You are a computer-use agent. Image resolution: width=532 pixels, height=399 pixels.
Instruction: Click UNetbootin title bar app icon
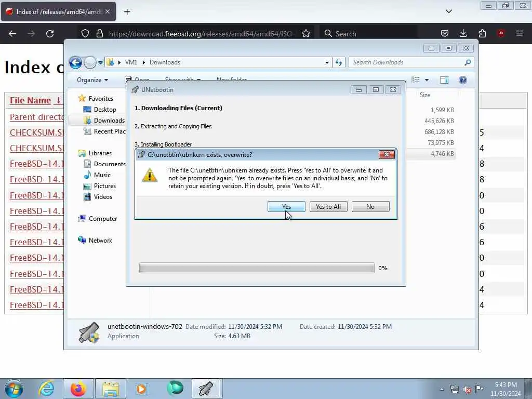point(135,89)
